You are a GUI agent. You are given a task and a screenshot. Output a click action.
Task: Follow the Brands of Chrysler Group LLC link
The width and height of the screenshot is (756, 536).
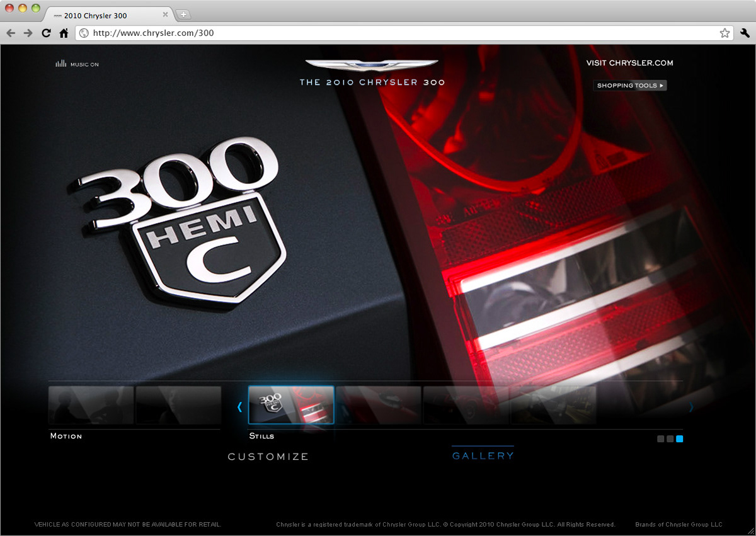[x=679, y=525]
